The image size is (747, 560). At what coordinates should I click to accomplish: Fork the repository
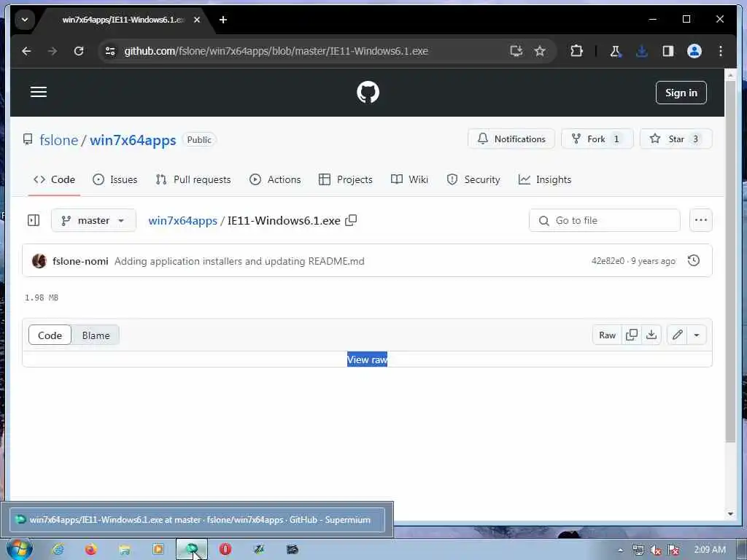click(597, 139)
